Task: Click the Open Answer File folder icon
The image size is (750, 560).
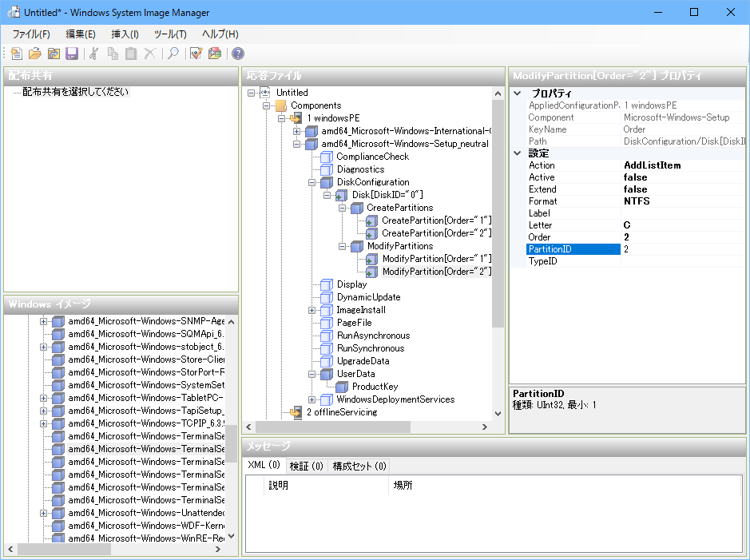Action: pyautogui.click(x=34, y=54)
